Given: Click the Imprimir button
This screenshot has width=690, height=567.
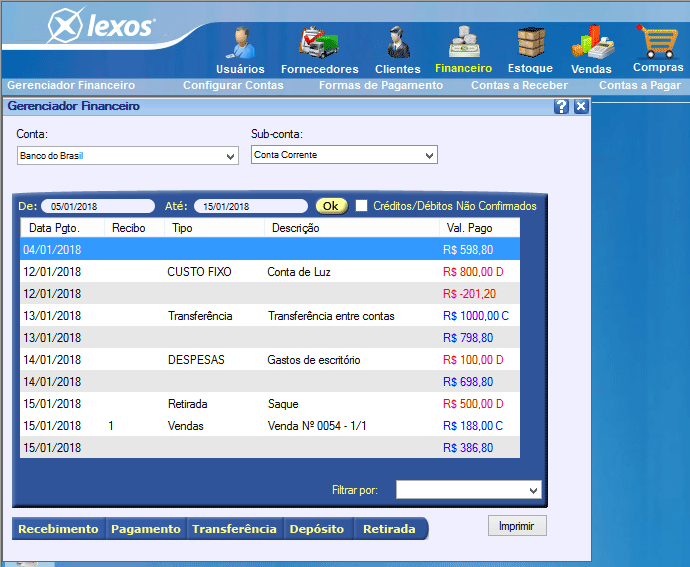Looking at the screenshot, I should click(x=517, y=526).
